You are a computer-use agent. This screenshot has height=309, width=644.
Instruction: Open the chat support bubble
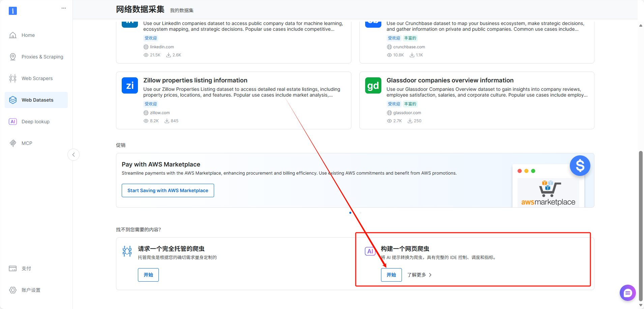pyautogui.click(x=628, y=293)
